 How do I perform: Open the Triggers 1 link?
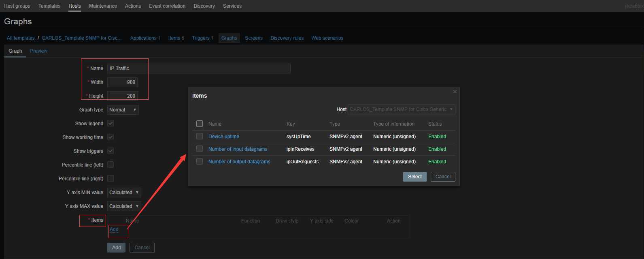pos(203,38)
